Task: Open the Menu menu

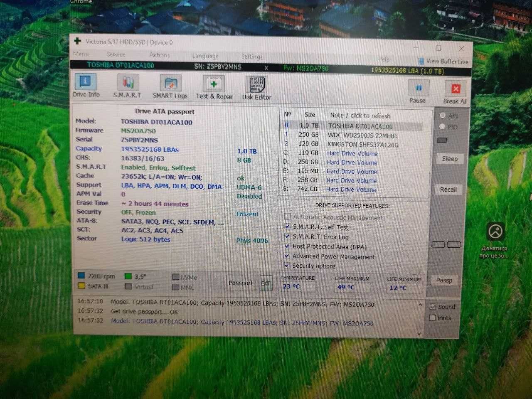Action: click(81, 54)
